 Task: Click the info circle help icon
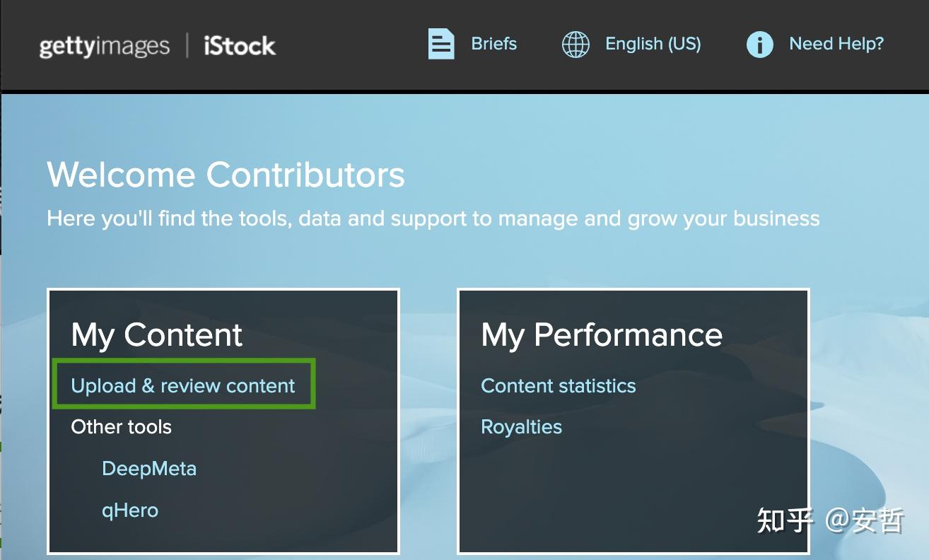759,45
